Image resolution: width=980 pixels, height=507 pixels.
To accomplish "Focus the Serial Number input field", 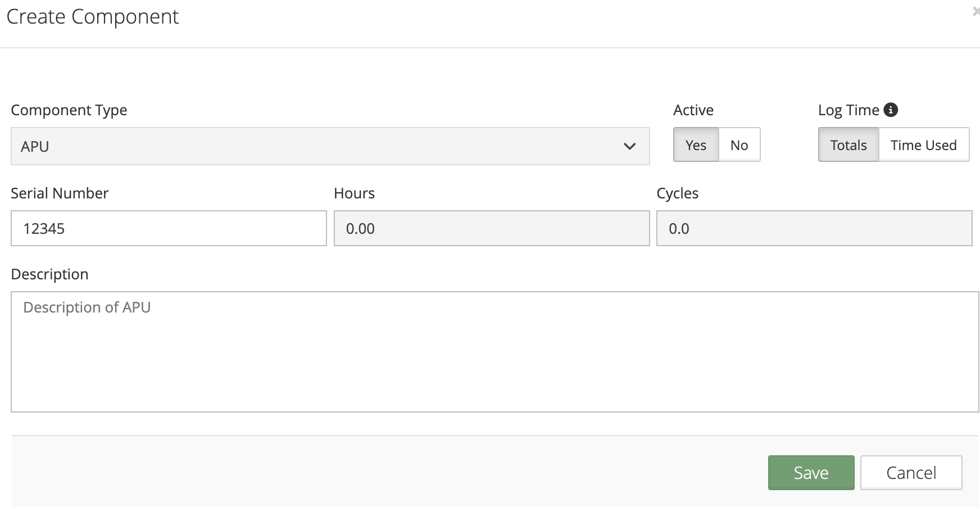I will (169, 228).
